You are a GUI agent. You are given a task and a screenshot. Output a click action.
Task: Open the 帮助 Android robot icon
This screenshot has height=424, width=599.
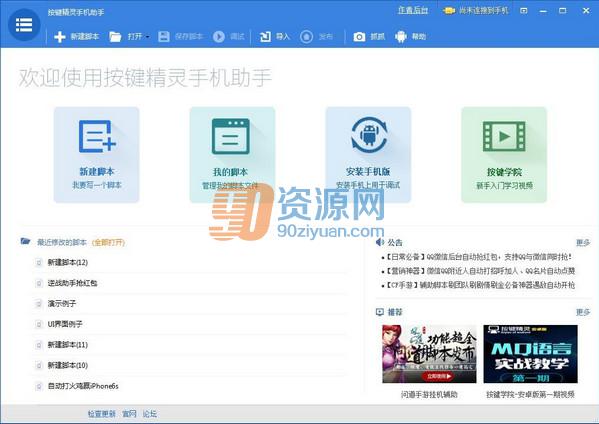(x=401, y=37)
